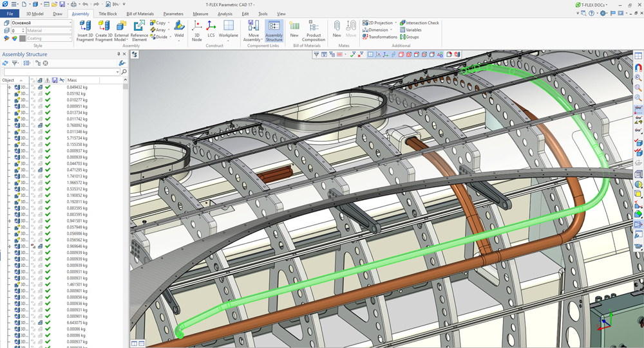The image size is (644, 348).
Task: Open the 2D Projection dropdown arrow
Action: (395, 23)
